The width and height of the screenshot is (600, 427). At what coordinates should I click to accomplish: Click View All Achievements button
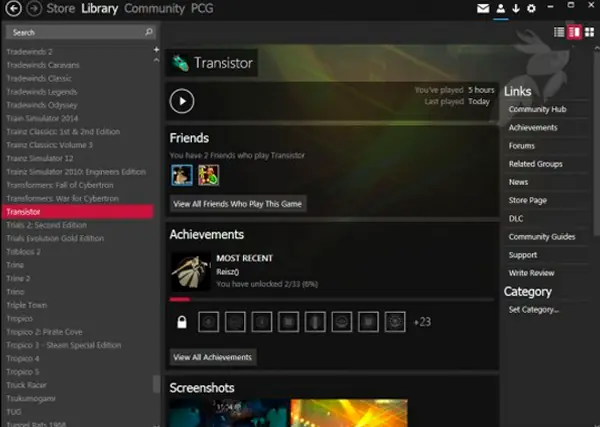click(x=212, y=357)
